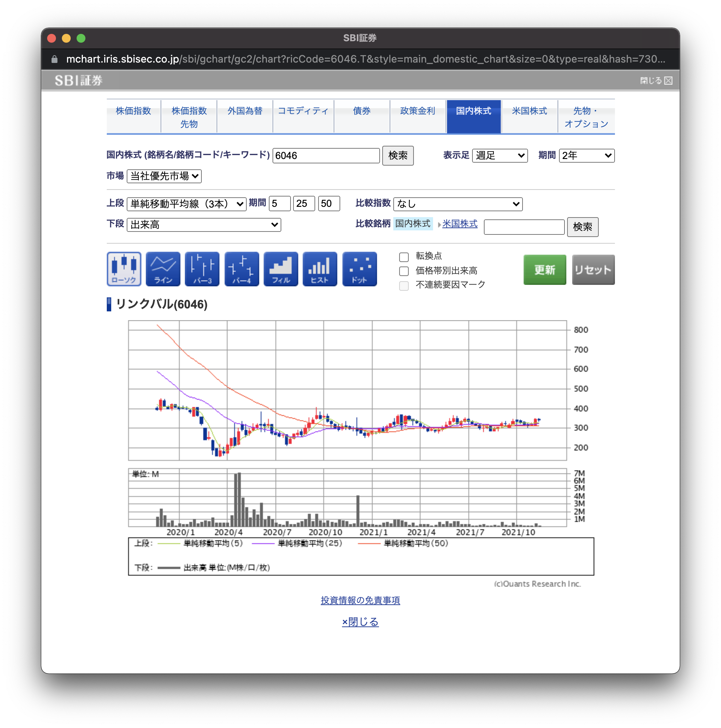Click the first 期間 field with value 5

279,204
